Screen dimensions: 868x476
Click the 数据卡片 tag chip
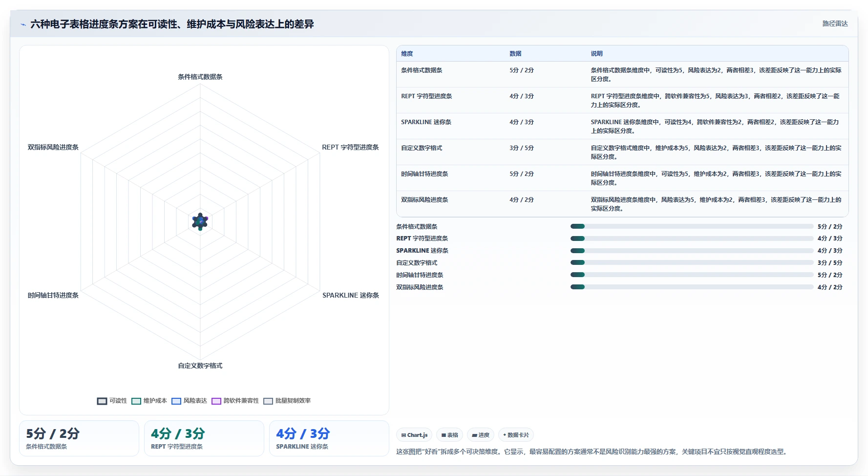click(x=516, y=435)
